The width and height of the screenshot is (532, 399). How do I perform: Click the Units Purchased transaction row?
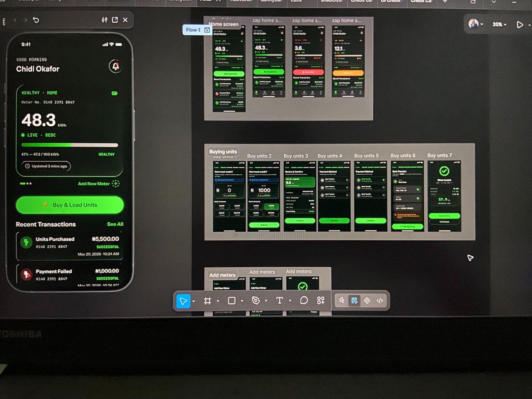click(x=70, y=246)
